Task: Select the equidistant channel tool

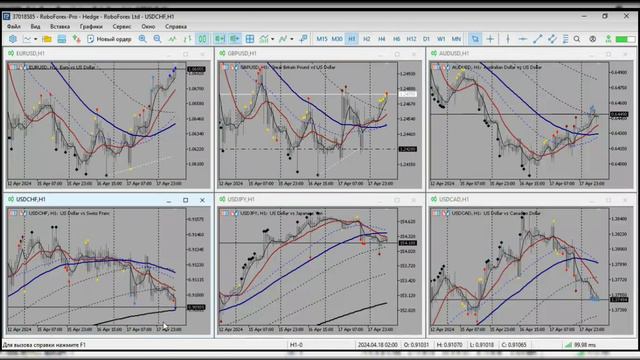Action: [x=552, y=39]
